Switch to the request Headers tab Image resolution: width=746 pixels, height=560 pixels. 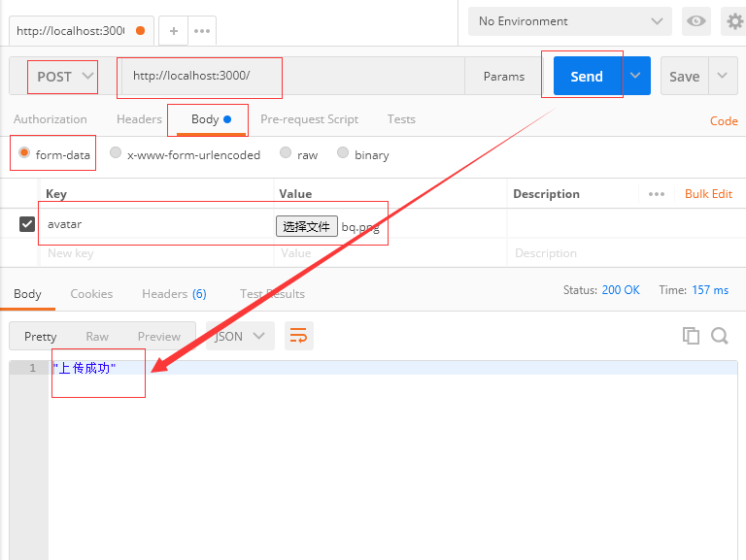click(x=140, y=119)
